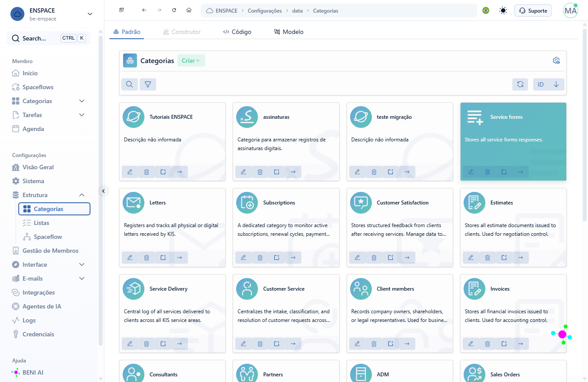588x382 pixels.
Task: Select the Padrão tab
Action: click(x=127, y=32)
